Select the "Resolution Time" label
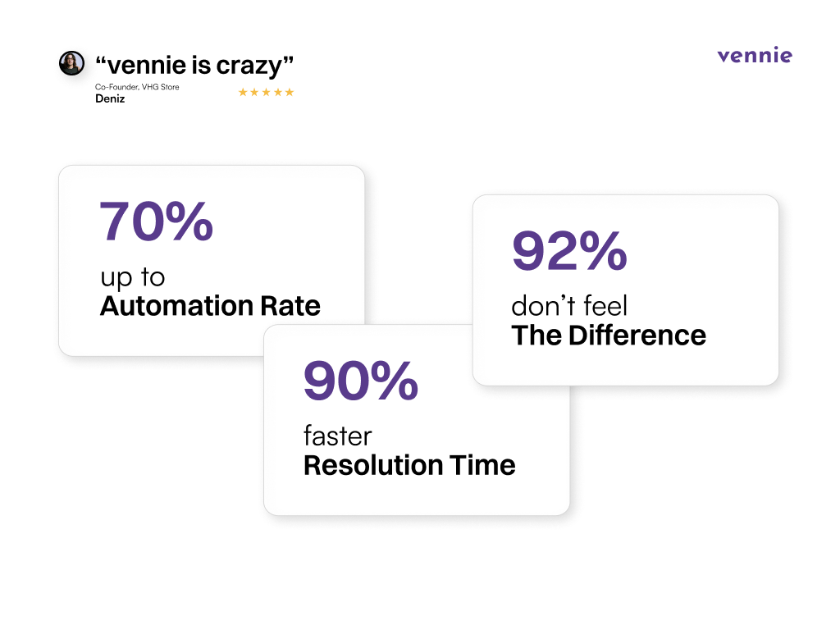This screenshot has width=840, height=630. [x=409, y=465]
